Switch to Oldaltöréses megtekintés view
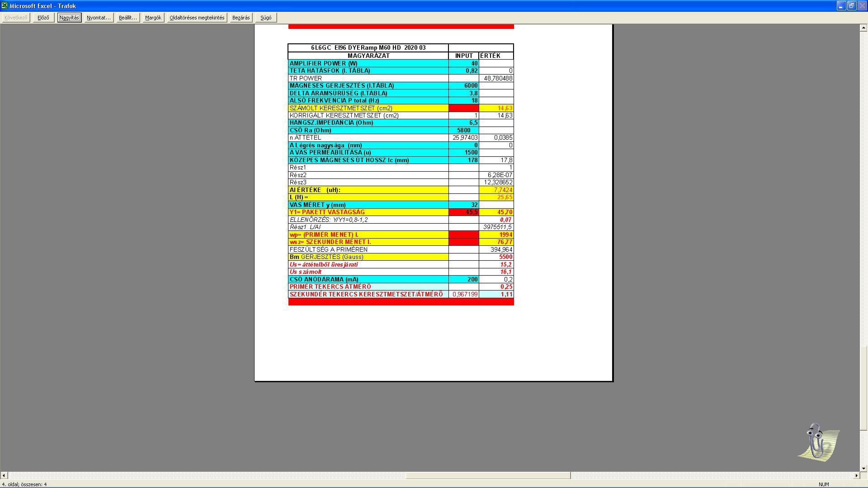 click(197, 18)
